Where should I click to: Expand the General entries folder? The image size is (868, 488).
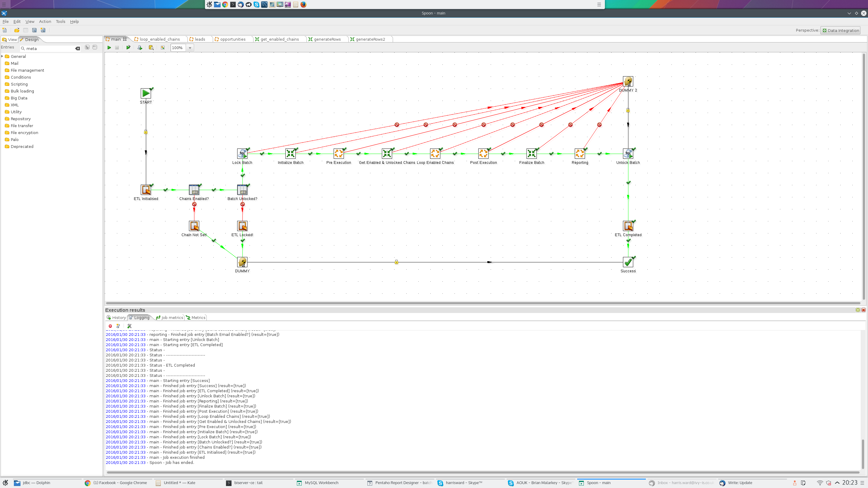[2, 56]
